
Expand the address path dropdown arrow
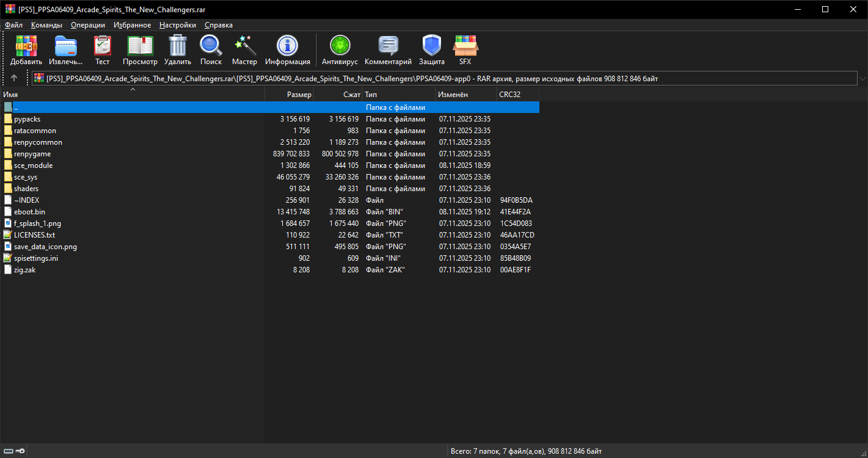click(x=862, y=79)
